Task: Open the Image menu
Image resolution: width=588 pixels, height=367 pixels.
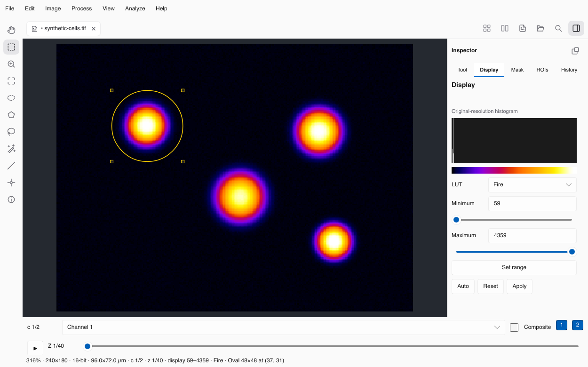Action: [x=53, y=8]
